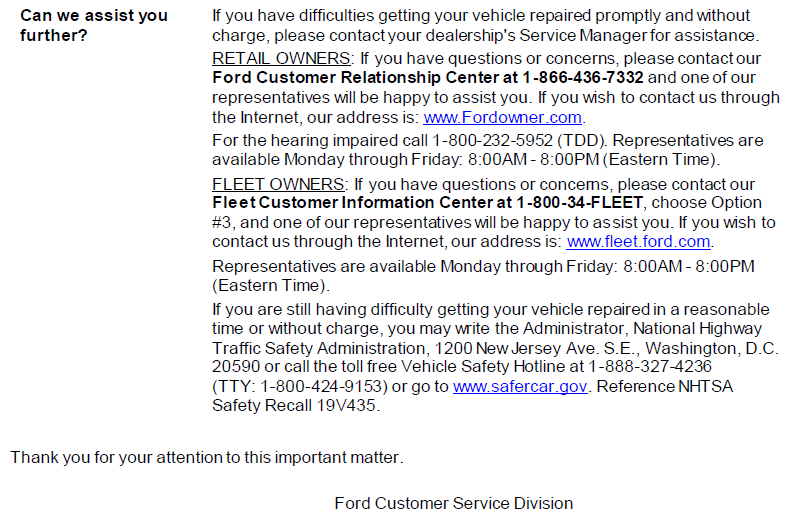
Task: Click the 'Thank you for your attention' sentence
Action: [x=207, y=457]
